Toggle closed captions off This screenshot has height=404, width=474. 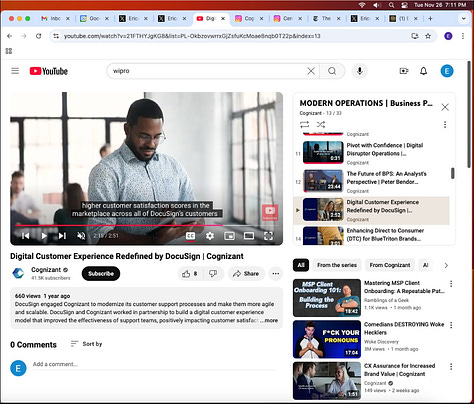coord(190,236)
